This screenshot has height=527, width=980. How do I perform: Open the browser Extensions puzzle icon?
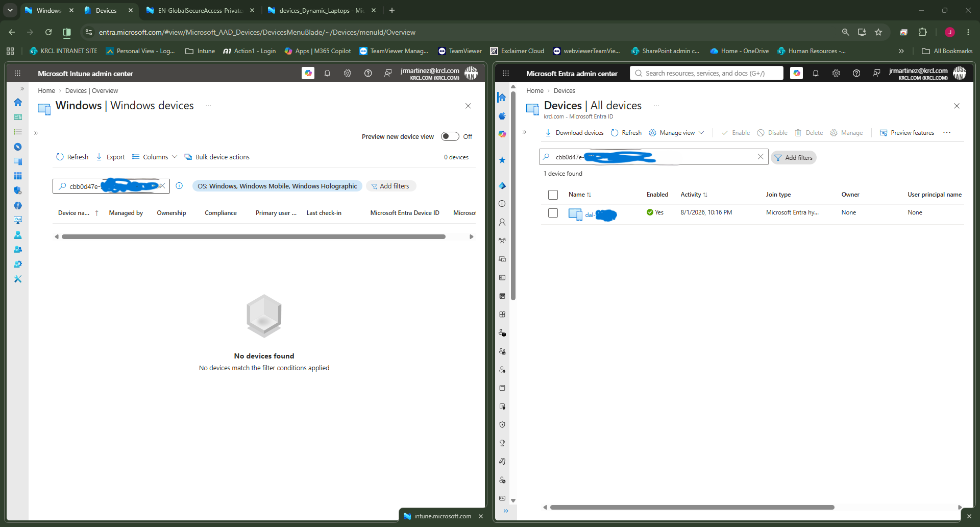point(922,32)
